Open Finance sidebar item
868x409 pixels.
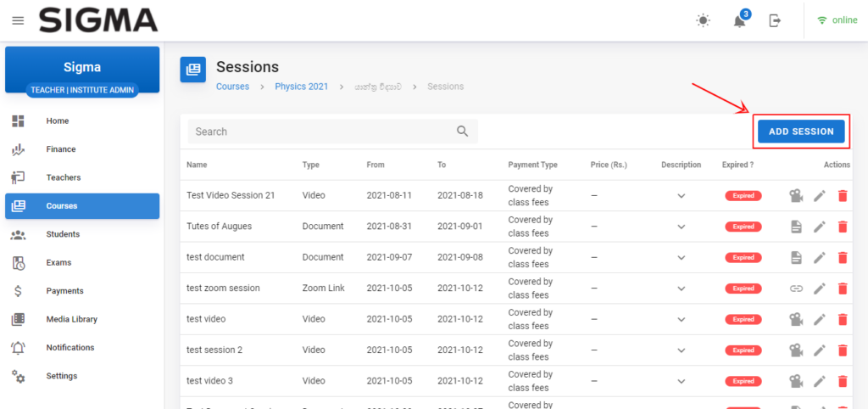click(82, 149)
